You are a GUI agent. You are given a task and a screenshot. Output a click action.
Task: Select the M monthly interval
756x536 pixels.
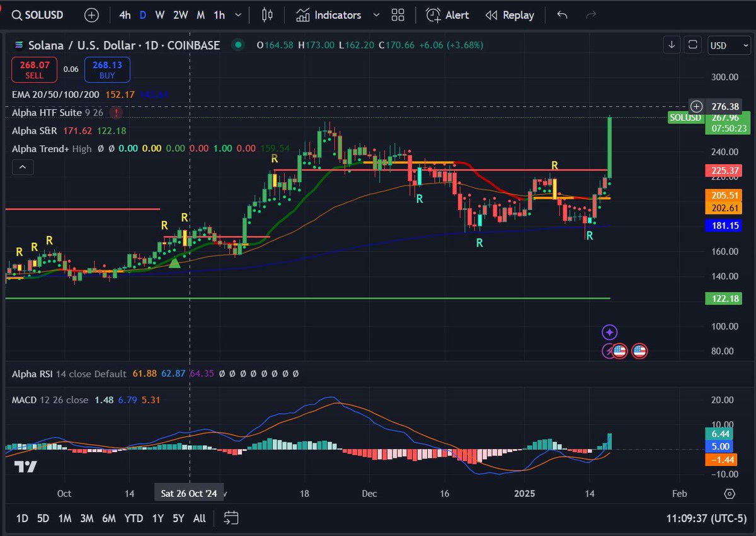click(x=200, y=15)
